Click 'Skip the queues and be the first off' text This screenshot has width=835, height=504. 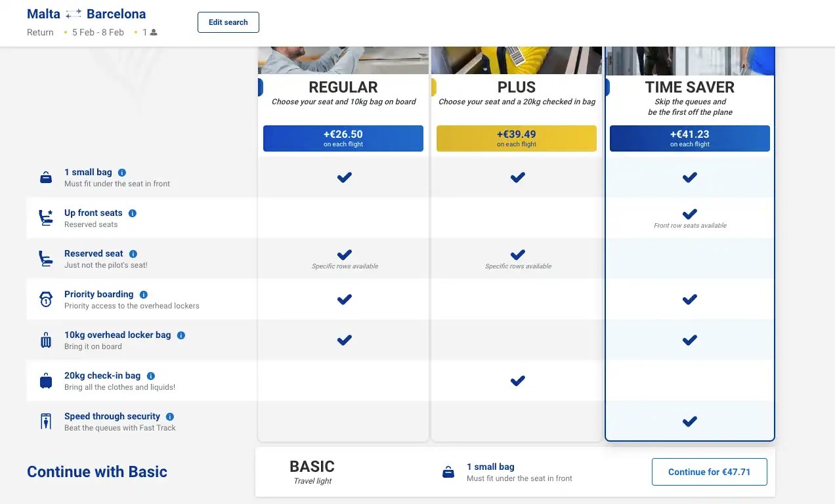(690, 107)
